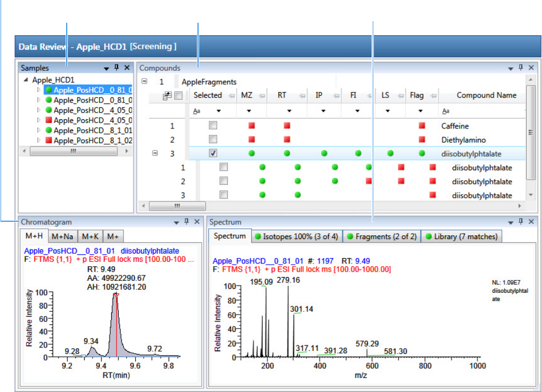Click the Compound Name filter Aa icon
This screenshot has height=392, width=542.
tap(446, 111)
